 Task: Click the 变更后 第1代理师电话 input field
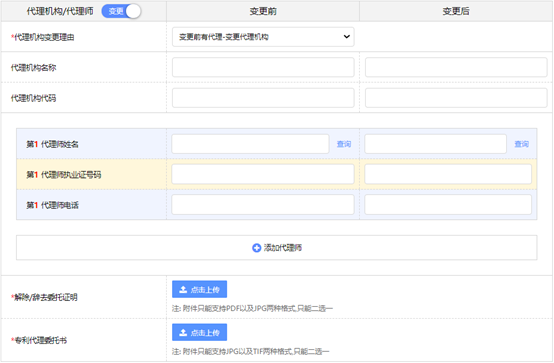click(448, 205)
